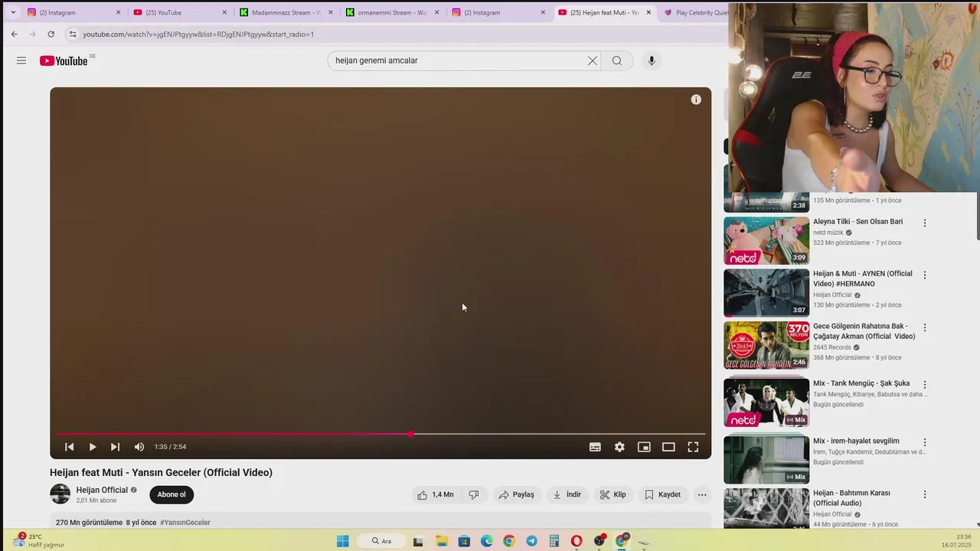Open options for Aleyna Tilki - Sen Olsan Bari
Viewport: 980px width, 551px height.
click(925, 223)
